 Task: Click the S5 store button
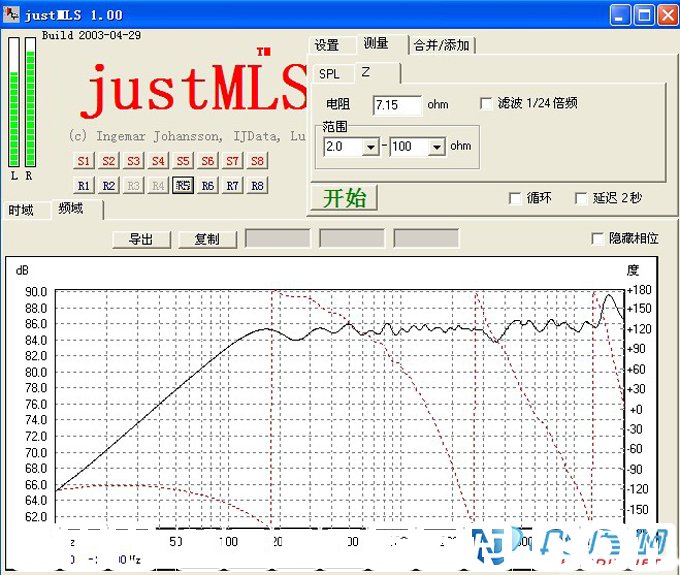tap(183, 161)
